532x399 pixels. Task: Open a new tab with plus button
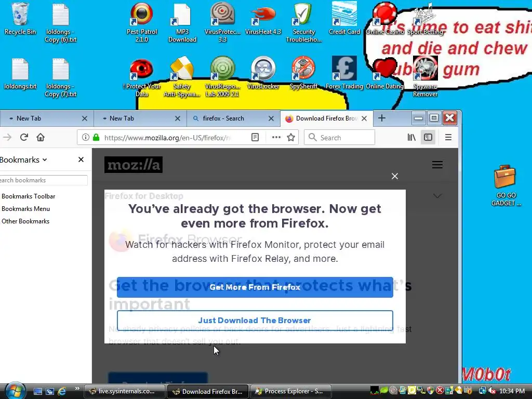tap(382, 118)
